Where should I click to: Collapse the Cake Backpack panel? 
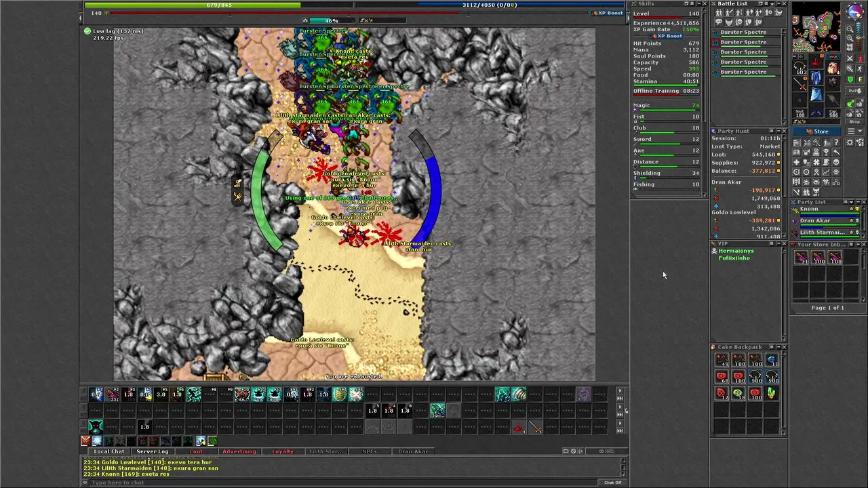tap(778, 347)
